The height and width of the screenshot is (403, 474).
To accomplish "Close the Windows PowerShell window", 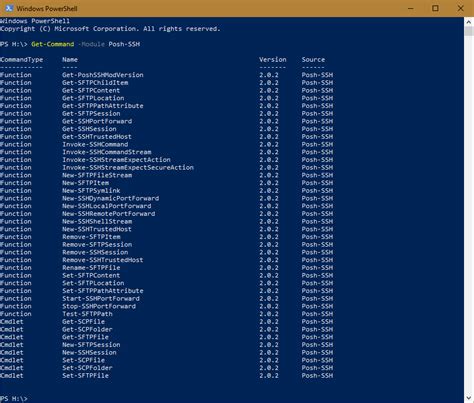I will (461, 8).
